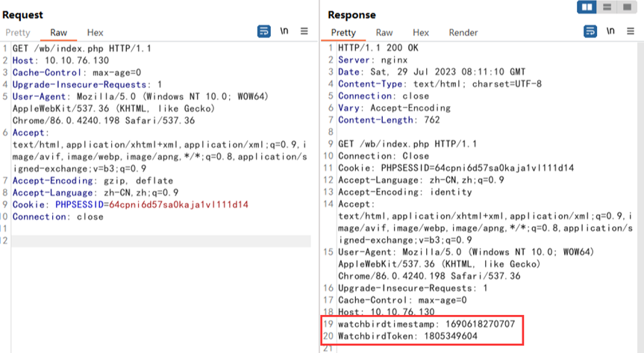Screen dimensions: 644x353
Task: Toggle \n non-printable characters in Request panel
Action: 284,31
